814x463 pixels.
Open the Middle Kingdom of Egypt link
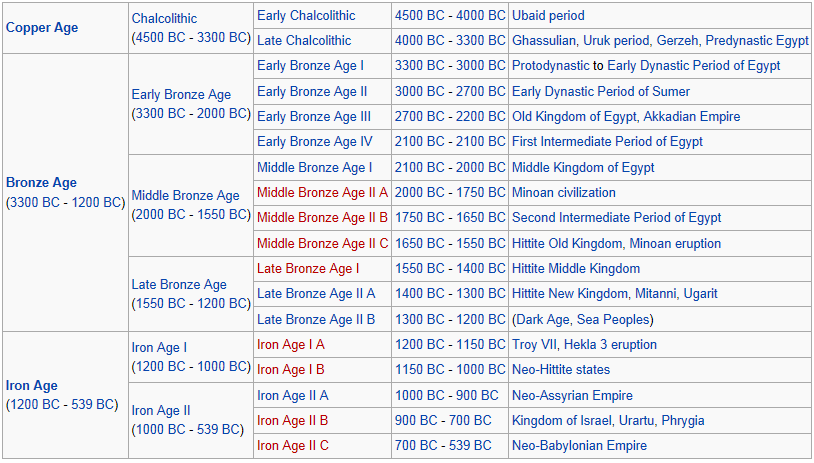pyautogui.click(x=583, y=168)
